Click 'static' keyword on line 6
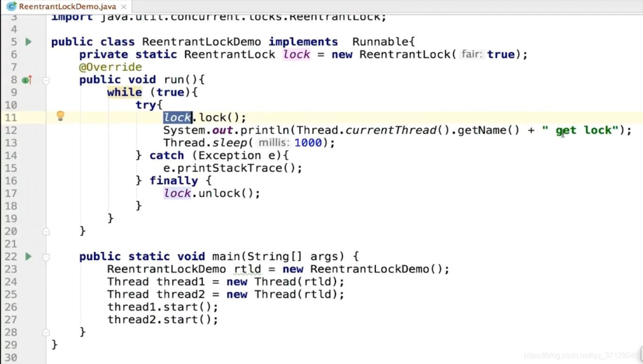643x364 pixels. (156, 55)
